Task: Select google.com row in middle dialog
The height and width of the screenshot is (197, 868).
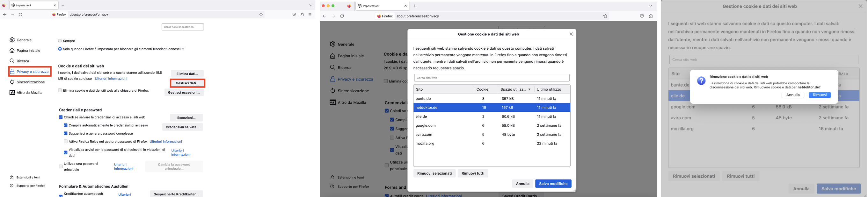Action: pyautogui.click(x=492, y=125)
